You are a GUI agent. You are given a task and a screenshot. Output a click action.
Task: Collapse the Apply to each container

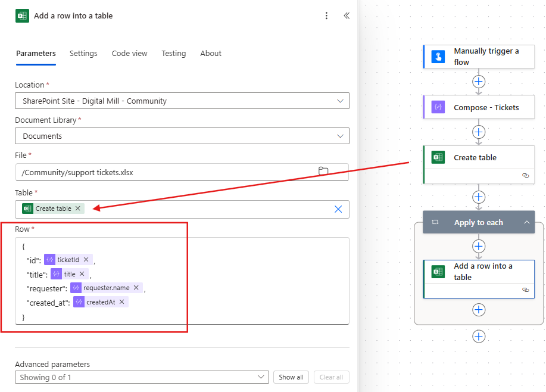click(525, 222)
